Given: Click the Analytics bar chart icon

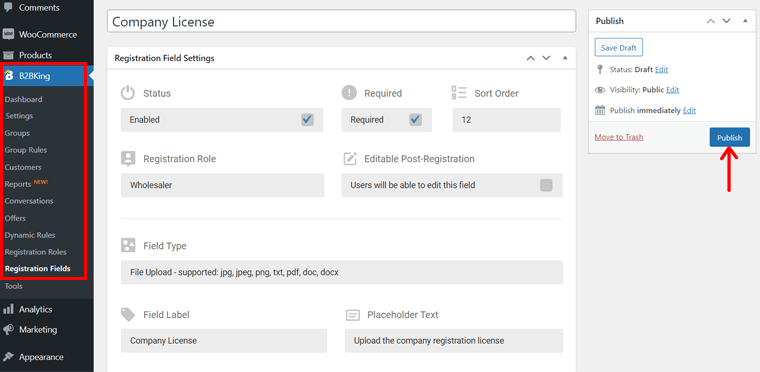Looking at the screenshot, I should tap(8, 309).
